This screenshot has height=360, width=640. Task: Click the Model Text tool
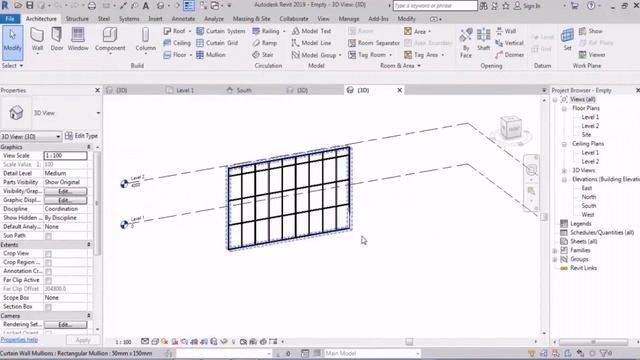311,31
